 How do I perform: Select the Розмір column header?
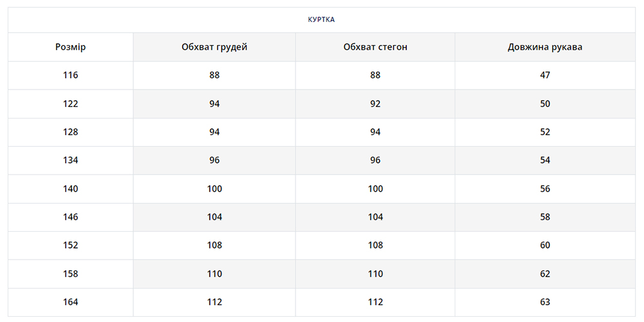point(71,47)
